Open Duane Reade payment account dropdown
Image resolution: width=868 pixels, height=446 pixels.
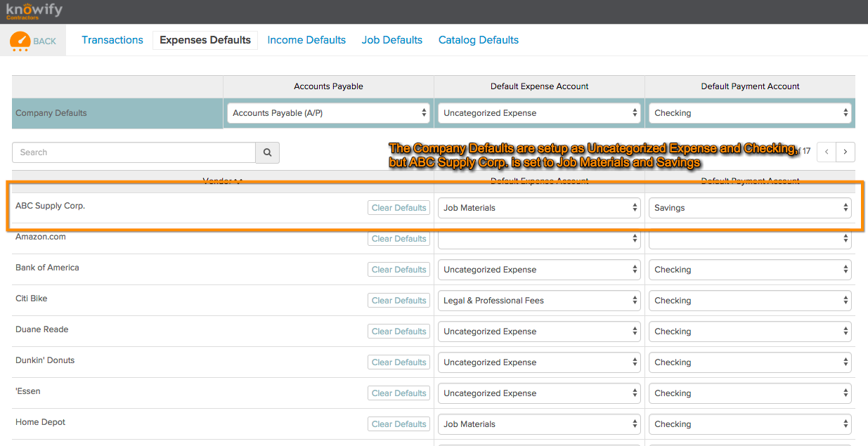click(x=750, y=332)
